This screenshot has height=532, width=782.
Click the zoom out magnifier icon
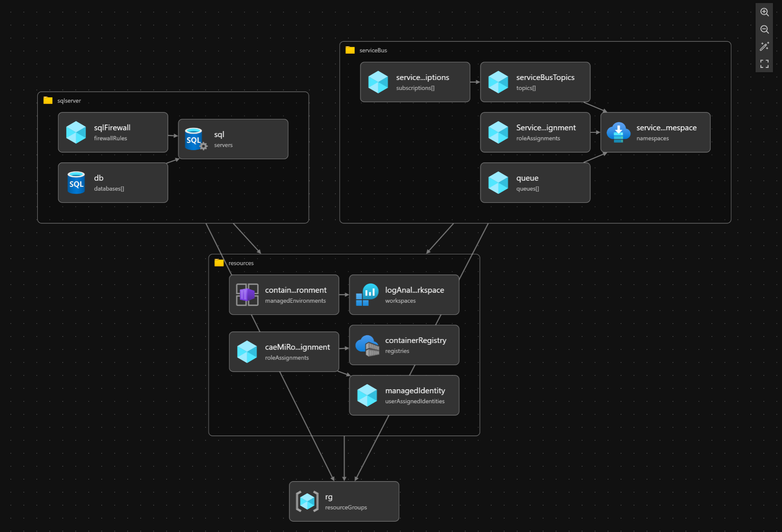[x=764, y=29]
